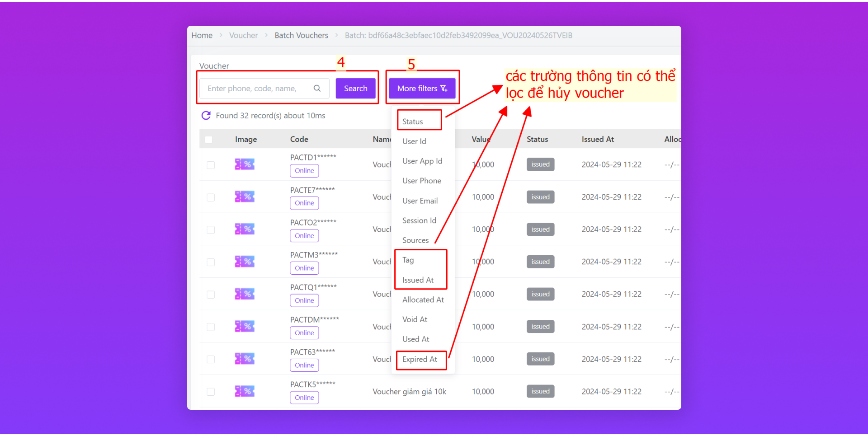The height and width of the screenshot is (440, 868).
Task: Click voucher image icon for PACT63 row
Action: (x=245, y=359)
